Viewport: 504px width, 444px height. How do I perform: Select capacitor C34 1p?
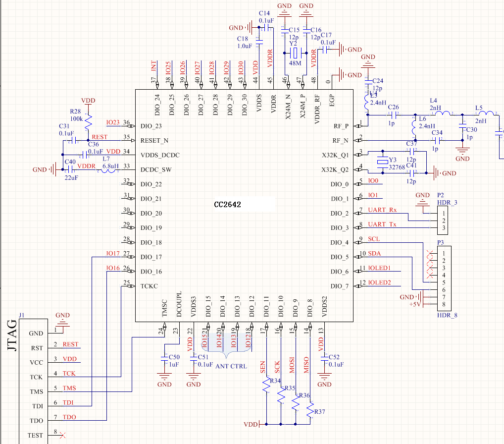(437, 140)
